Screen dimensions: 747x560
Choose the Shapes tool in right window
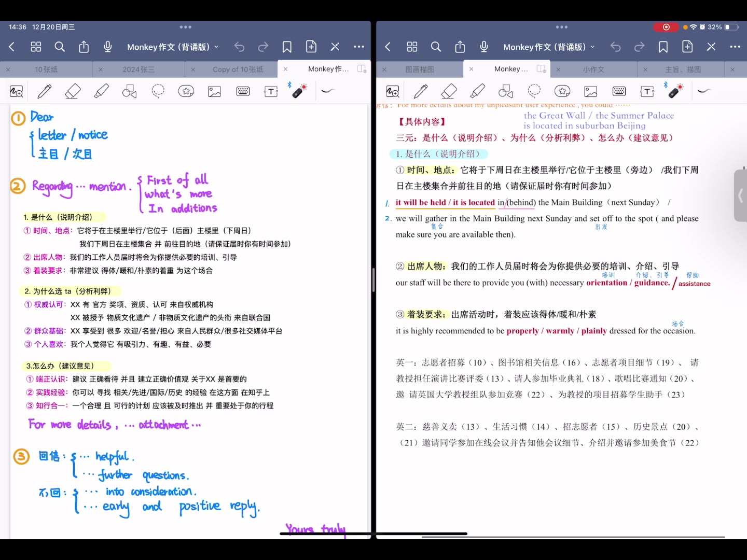pyautogui.click(x=505, y=92)
